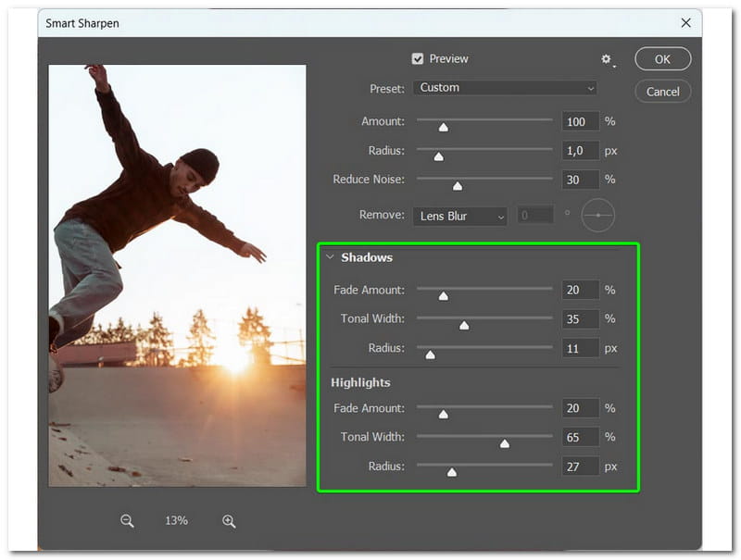Collapse the Shadows section chevron

[331, 257]
